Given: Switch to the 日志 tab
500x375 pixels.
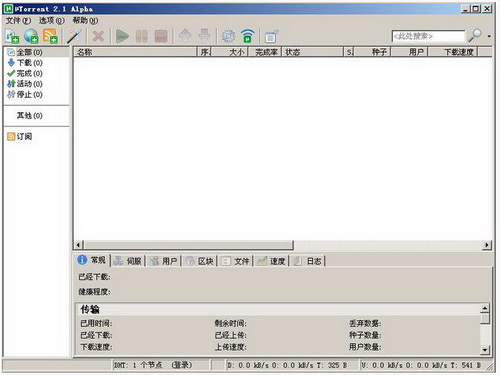Looking at the screenshot, I should pos(308,261).
